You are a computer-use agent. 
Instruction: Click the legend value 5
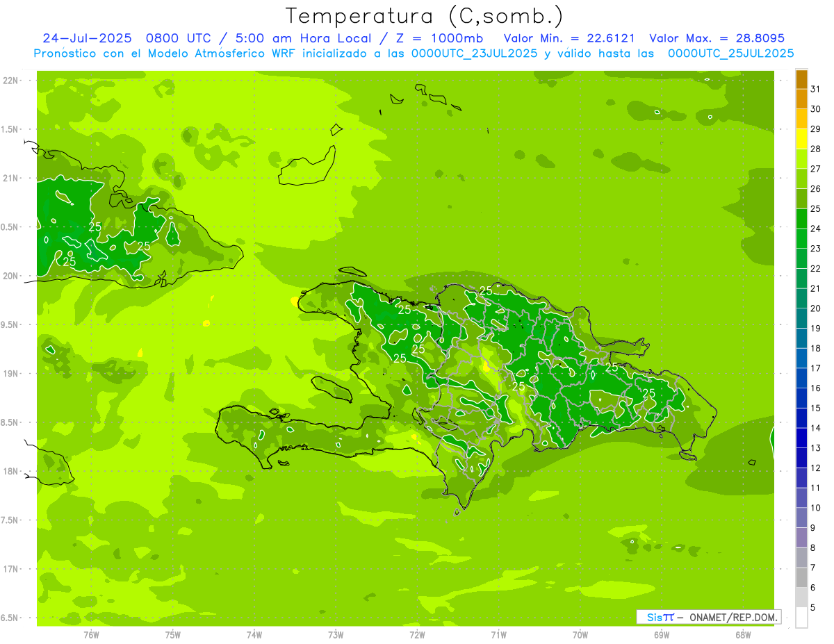(x=813, y=608)
